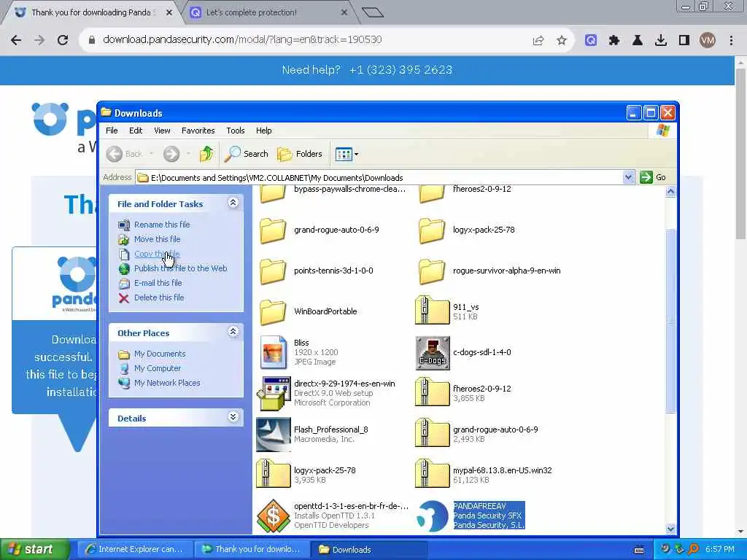The image size is (747, 560).
Task: Collapse File and Folder Tasks panel
Action: click(x=233, y=203)
